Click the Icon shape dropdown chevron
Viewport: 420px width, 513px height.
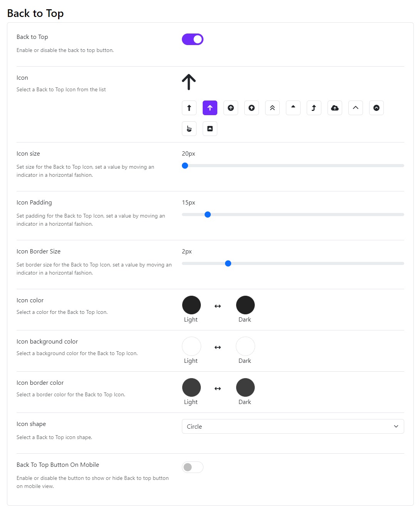[x=396, y=426]
